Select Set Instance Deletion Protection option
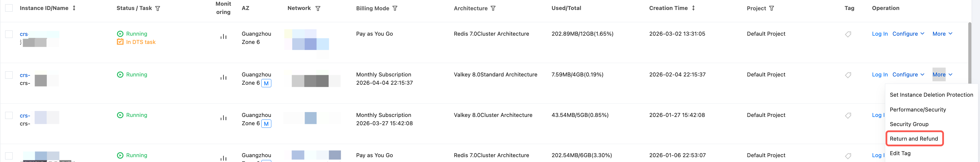Image resolution: width=980 pixels, height=162 pixels. coord(931,95)
